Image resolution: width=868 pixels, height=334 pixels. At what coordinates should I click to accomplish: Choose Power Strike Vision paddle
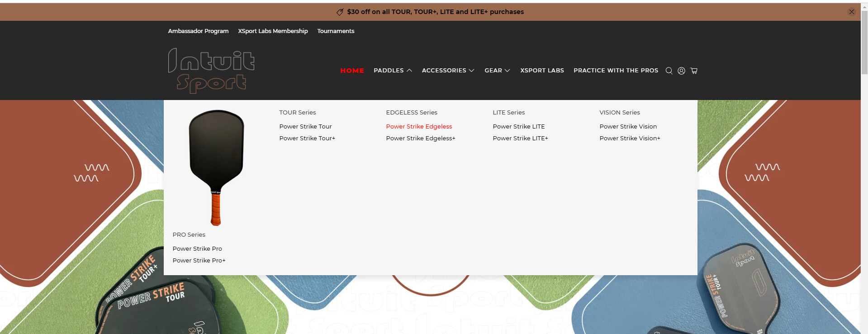click(x=628, y=127)
